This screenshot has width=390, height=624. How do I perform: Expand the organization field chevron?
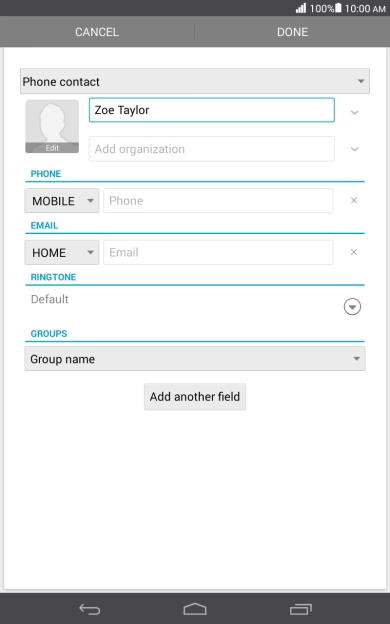tap(355, 149)
